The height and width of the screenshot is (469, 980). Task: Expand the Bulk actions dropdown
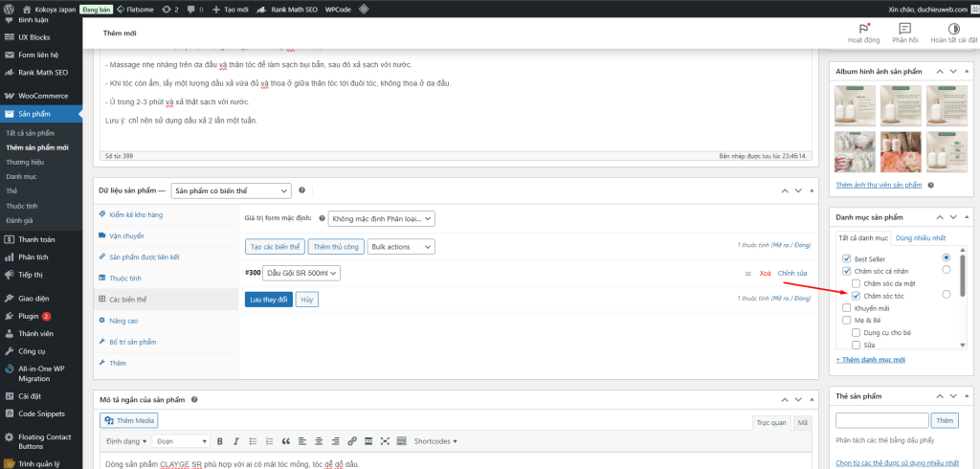click(x=400, y=247)
